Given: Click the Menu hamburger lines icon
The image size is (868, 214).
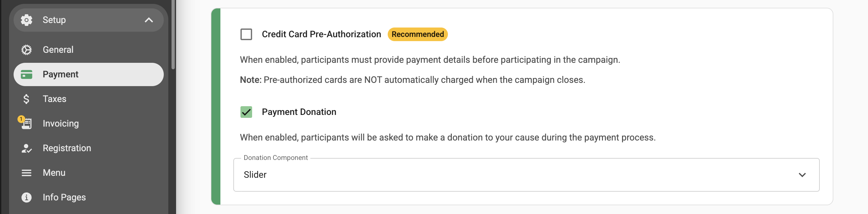Looking at the screenshot, I should click(26, 173).
